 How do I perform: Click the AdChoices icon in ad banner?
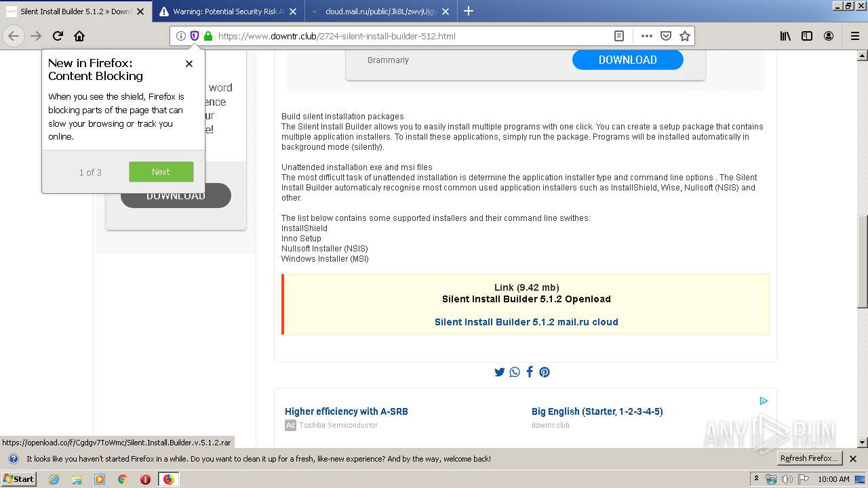click(x=764, y=401)
